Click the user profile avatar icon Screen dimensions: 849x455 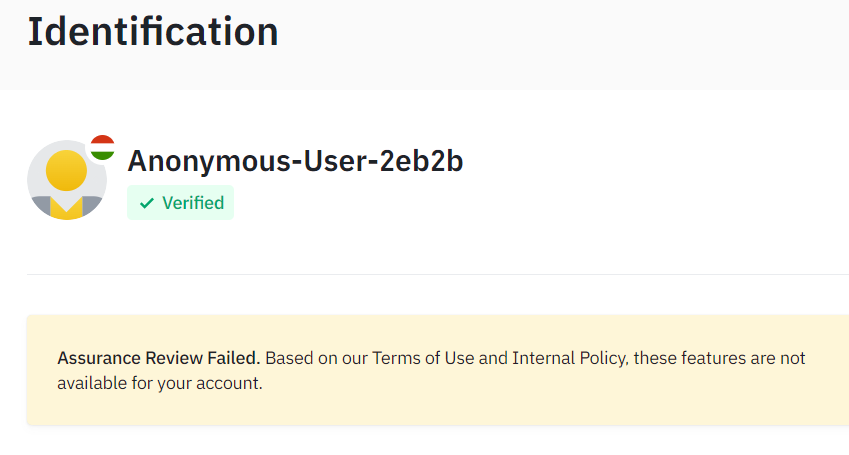click(x=66, y=181)
